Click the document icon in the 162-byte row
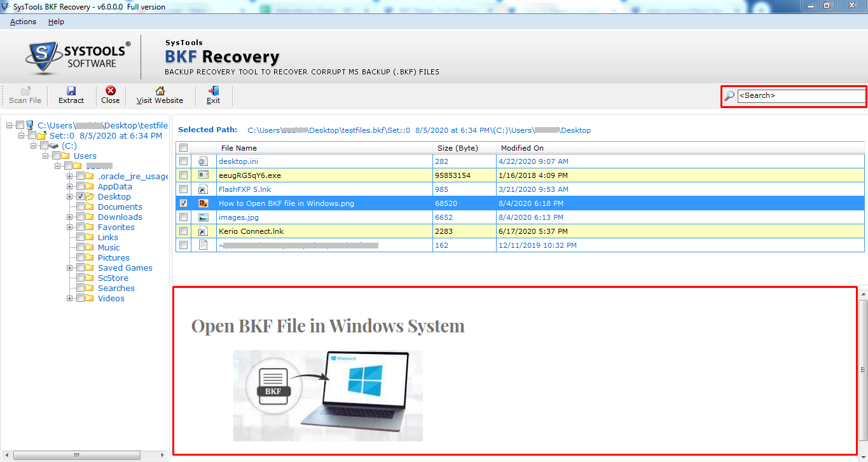The width and height of the screenshot is (868, 462). pyautogui.click(x=203, y=245)
